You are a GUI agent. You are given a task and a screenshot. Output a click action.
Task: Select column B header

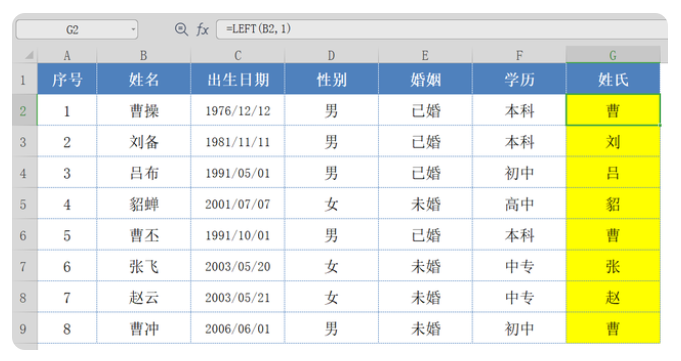(143, 55)
